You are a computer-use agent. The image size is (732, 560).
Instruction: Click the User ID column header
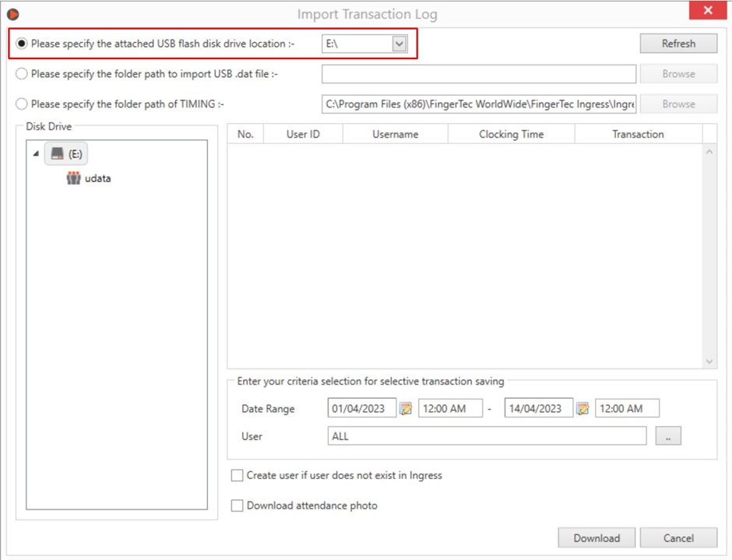303,134
